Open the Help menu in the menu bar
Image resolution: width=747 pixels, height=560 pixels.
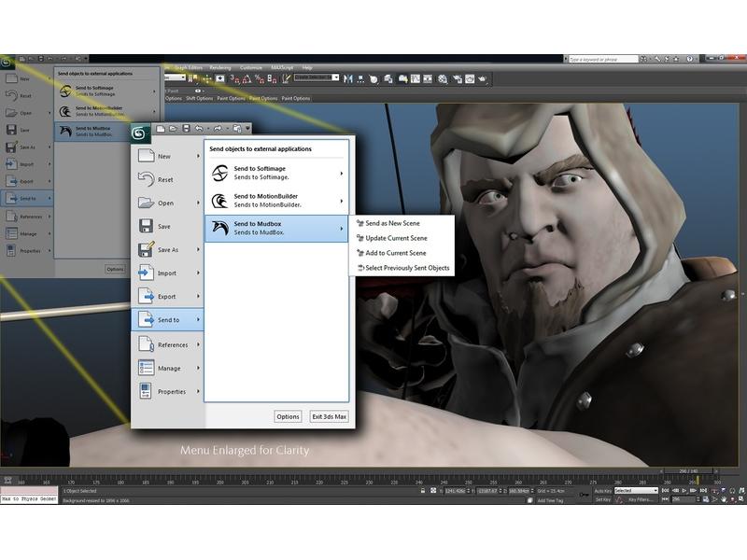[307, 67]
